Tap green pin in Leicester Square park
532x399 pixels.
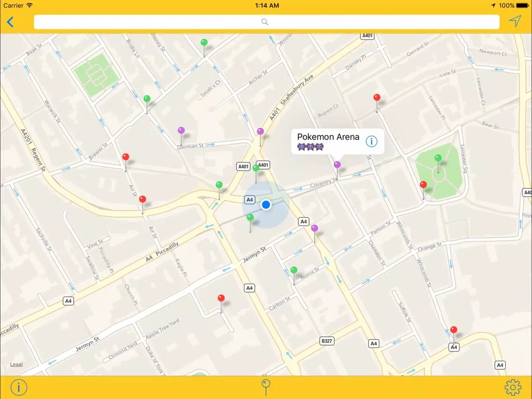438,159
